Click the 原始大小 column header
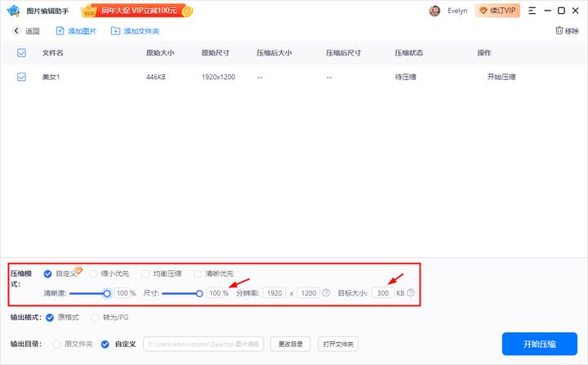Image resolution: width=588 pixels, height=365 pixels. pos(160,53)
